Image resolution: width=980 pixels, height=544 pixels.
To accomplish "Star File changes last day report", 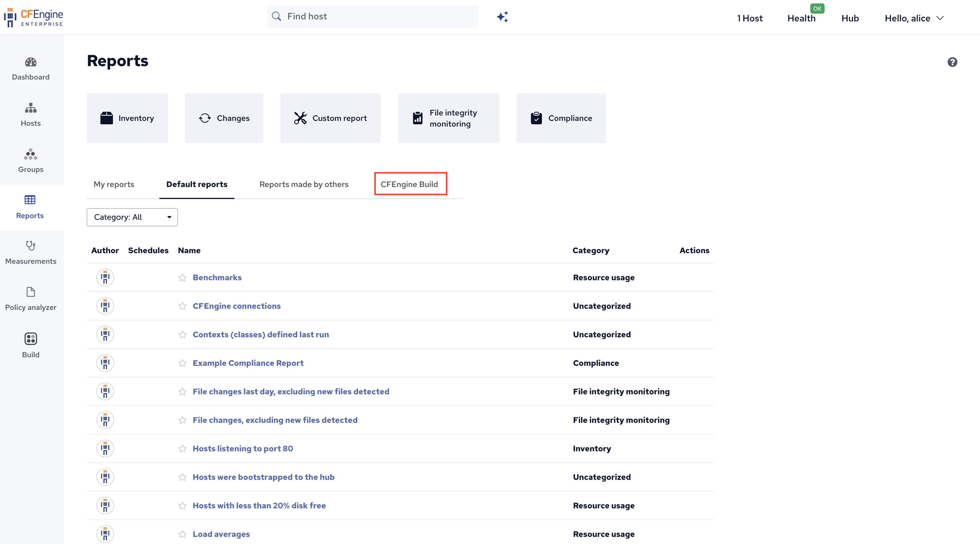I will click(183, 391).
